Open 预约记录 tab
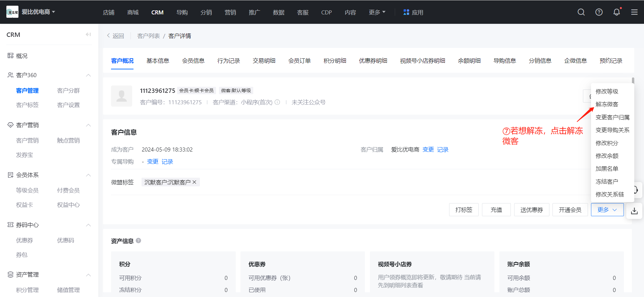Screen dimensions: 644x297 [x=611, y=61]
